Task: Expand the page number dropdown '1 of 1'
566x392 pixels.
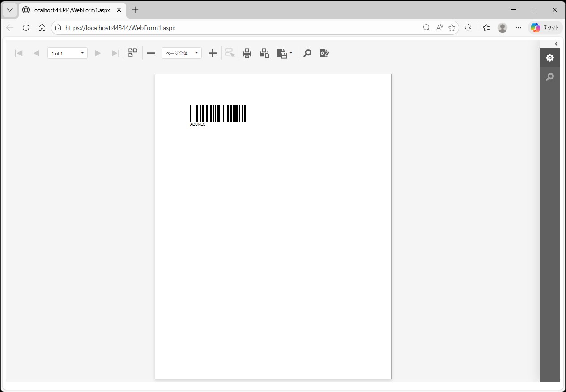Action: click(68, 53)
